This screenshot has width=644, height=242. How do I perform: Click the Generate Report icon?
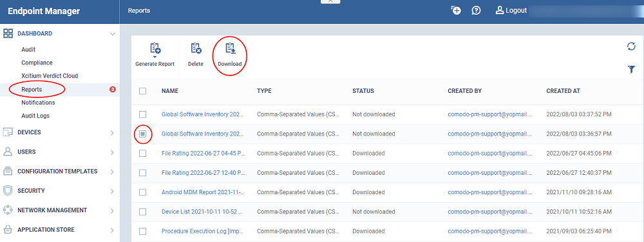click(155, 48)
